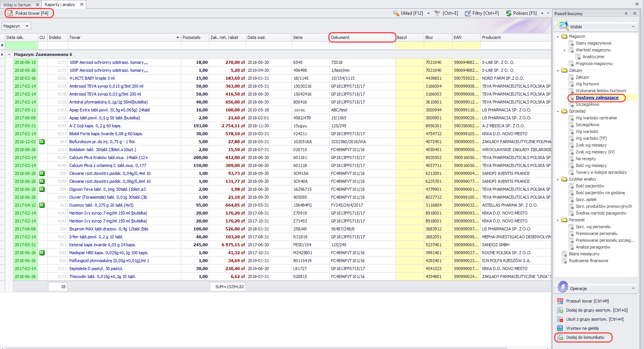644x349 pixels.
Task: Toggle pin on Panel boczny
Action: tap(626, 14)
